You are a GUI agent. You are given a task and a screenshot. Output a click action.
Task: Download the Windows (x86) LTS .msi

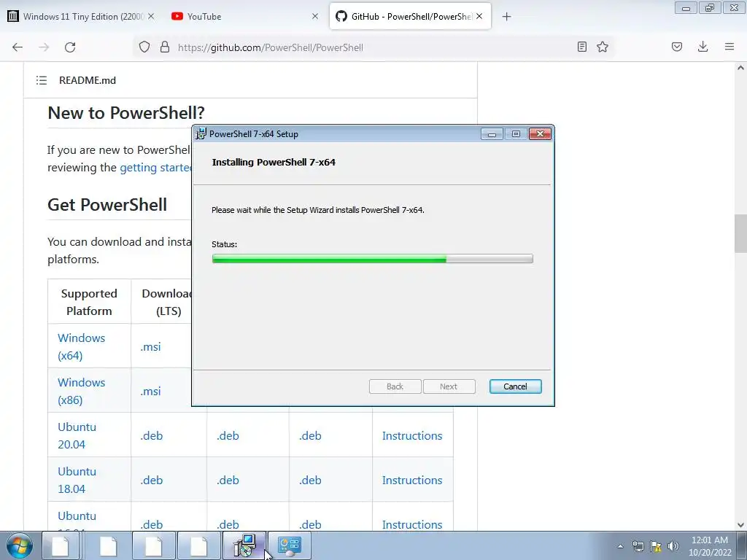[x=150, y=391]
